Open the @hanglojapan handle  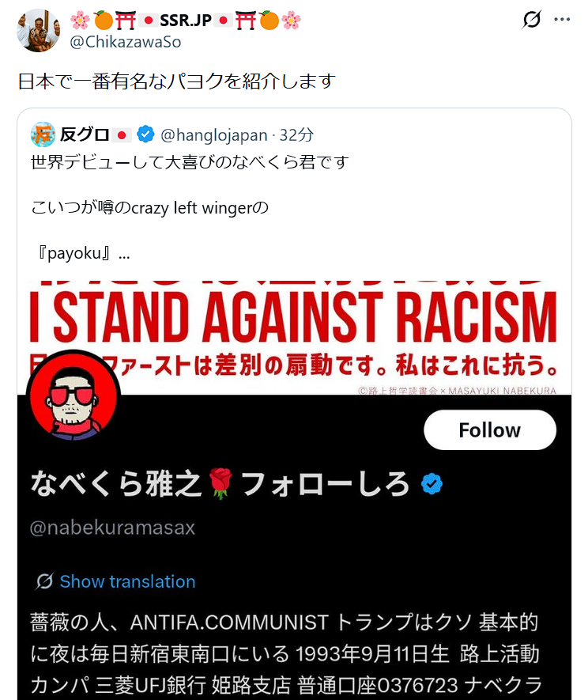pos(214,135)
